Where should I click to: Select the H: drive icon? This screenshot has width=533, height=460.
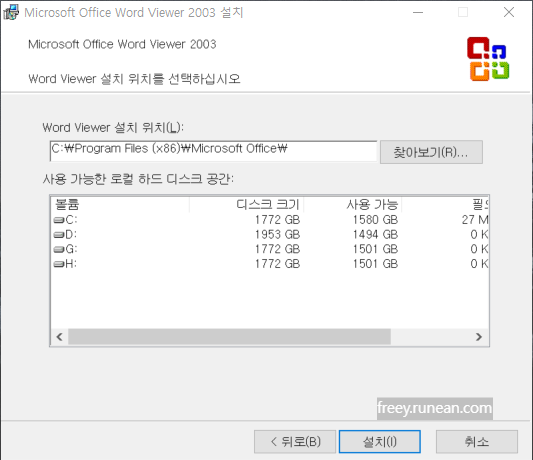(x=59, y=264)
